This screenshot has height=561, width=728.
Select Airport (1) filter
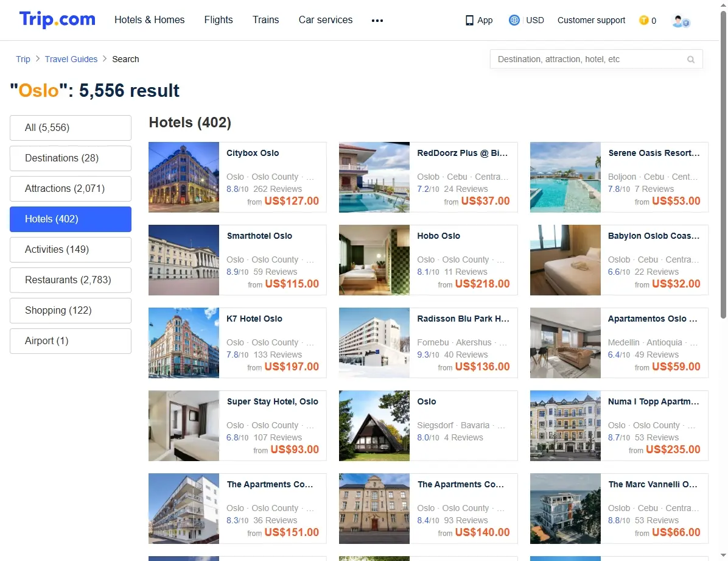click(x=71, y=340)
